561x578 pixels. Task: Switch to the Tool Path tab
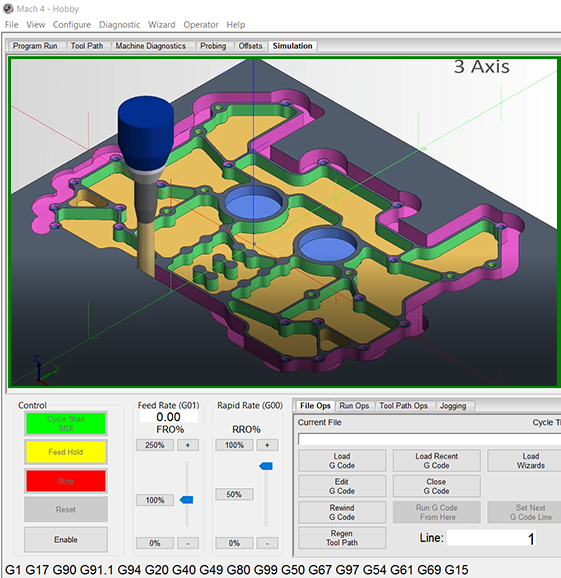click(87, 46)
